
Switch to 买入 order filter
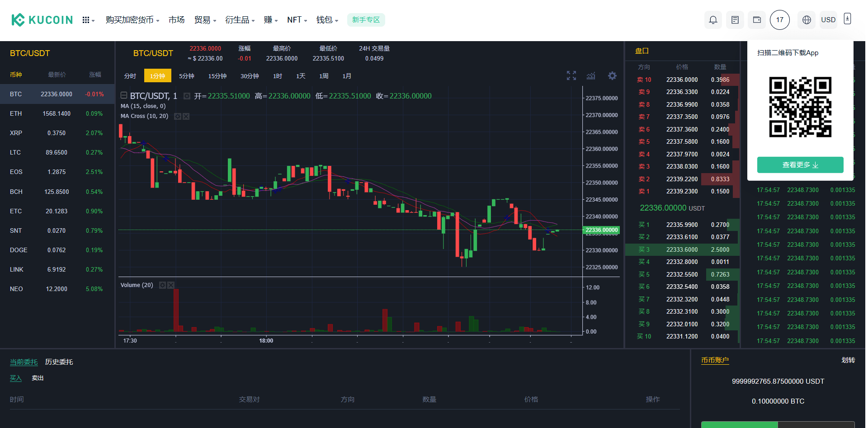coord(16,378)
